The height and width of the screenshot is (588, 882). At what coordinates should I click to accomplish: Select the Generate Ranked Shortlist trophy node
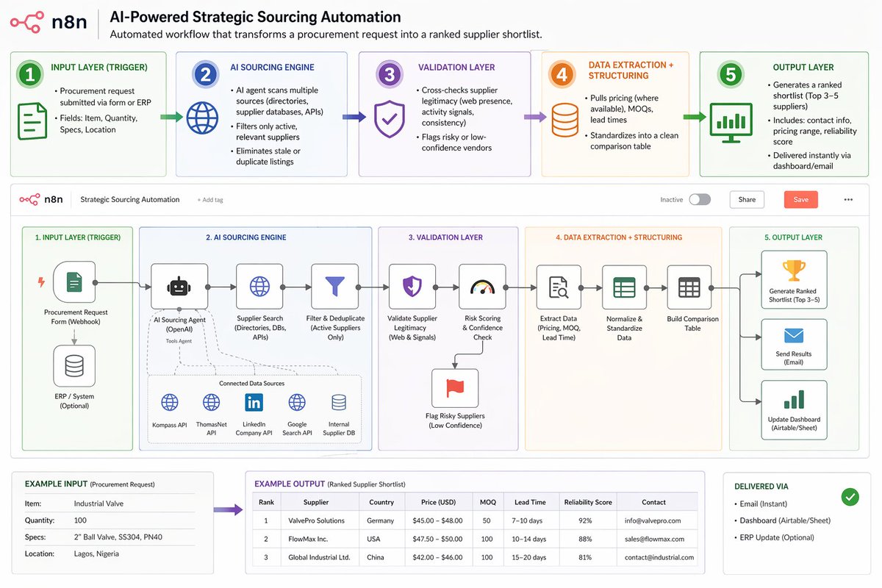click(794, 279)
